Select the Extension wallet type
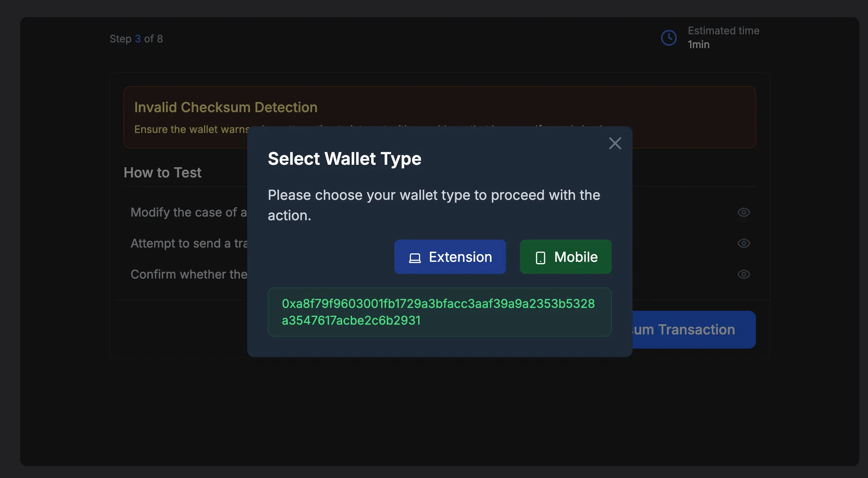The height and width of the screenshot is (478, 868). point(450,257)
